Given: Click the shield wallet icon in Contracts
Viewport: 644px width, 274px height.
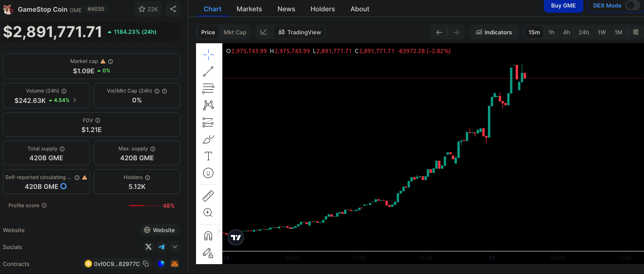Looking at the screenshot, I should click(x=161, y=264).
